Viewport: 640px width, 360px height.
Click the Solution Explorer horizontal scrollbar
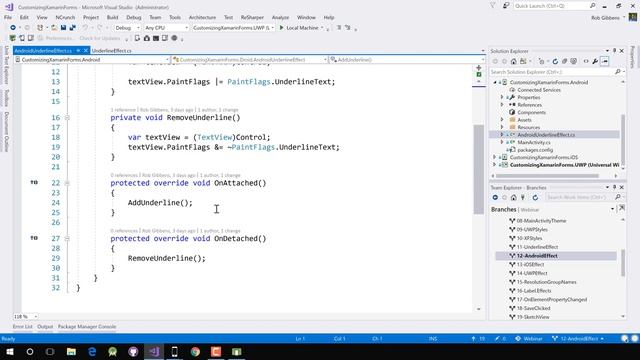click(547, 176)
